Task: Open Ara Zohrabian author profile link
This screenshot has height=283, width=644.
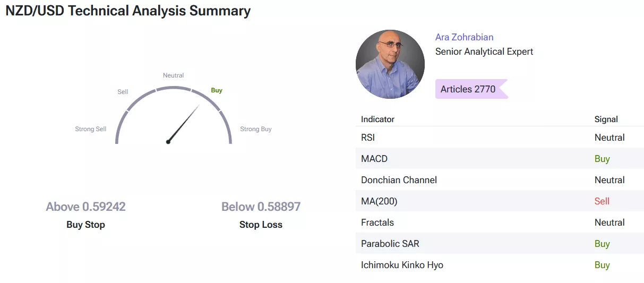Action: (x=464, y=37)
